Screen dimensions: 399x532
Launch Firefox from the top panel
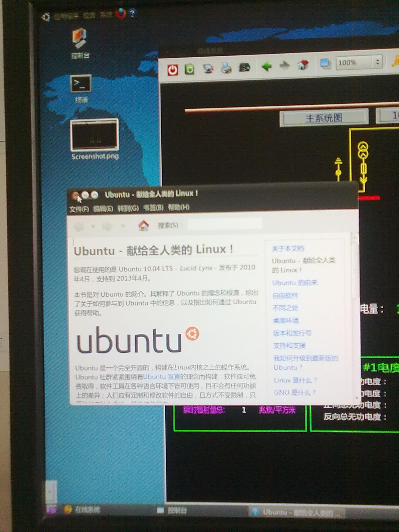[120, 14]
